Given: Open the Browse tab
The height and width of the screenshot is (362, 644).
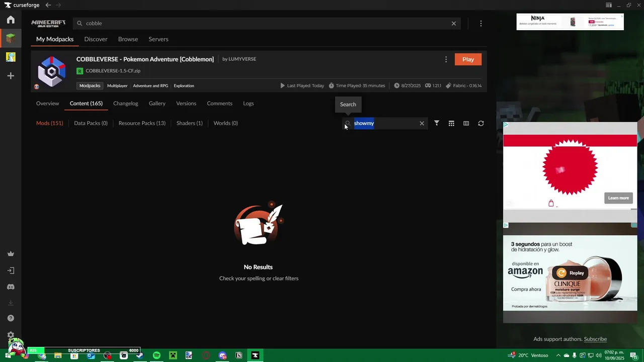Looking at the screenshot, I should point(128,39).
